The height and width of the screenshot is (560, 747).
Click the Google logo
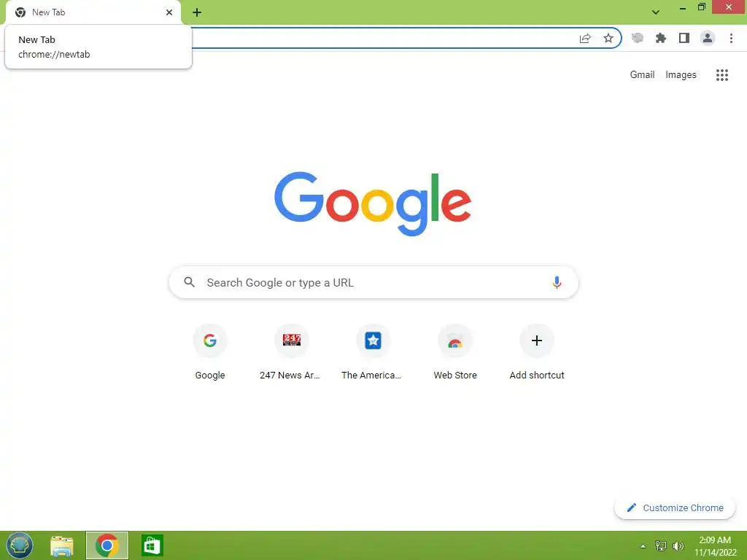(373, 204)
